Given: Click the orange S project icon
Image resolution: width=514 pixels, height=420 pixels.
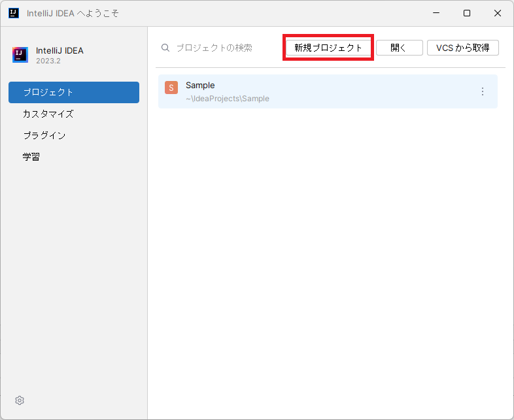Looking at the screenshot, I should tap(171, 88).
